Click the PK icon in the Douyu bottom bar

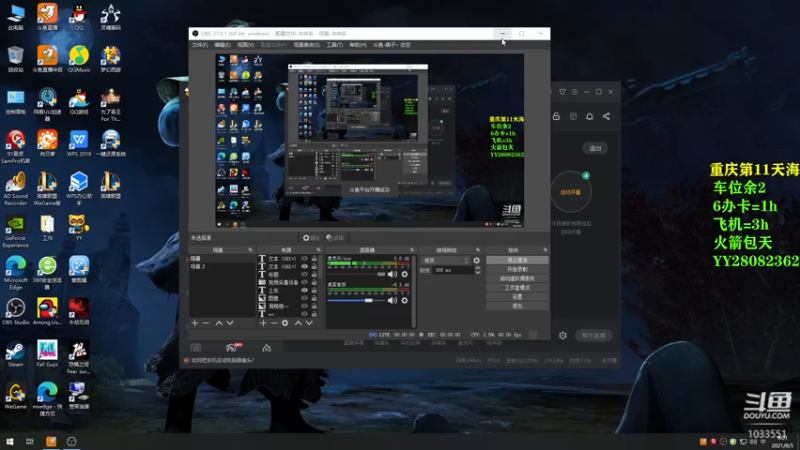(x=232, y=348)
